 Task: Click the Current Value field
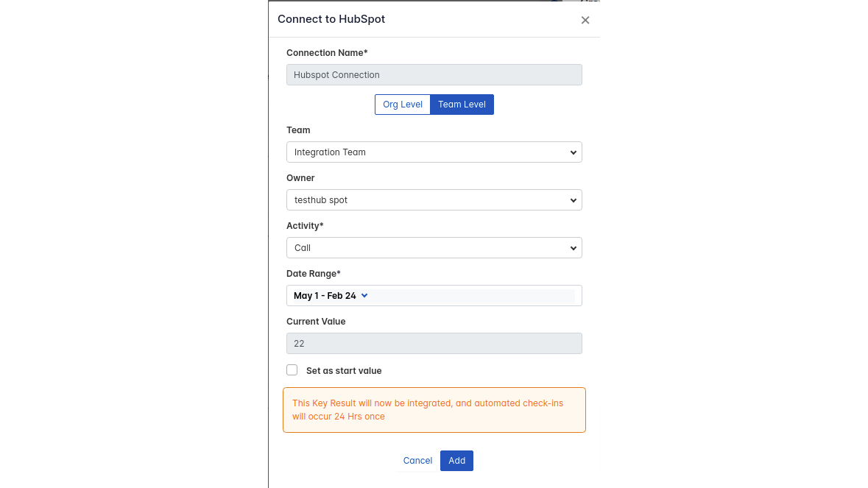(434, 344)
